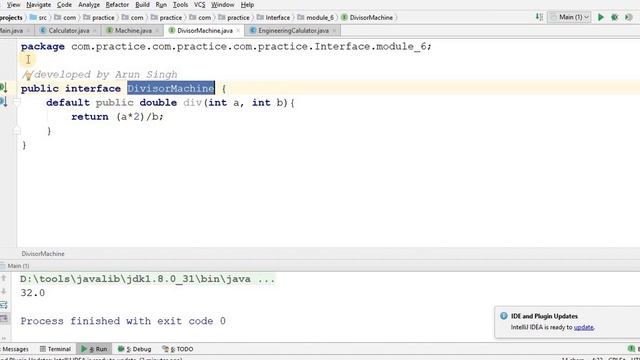The height and width of the screenshot is (360, 640).
Task: Click the src breadcrumb folder
Action: 39,18
